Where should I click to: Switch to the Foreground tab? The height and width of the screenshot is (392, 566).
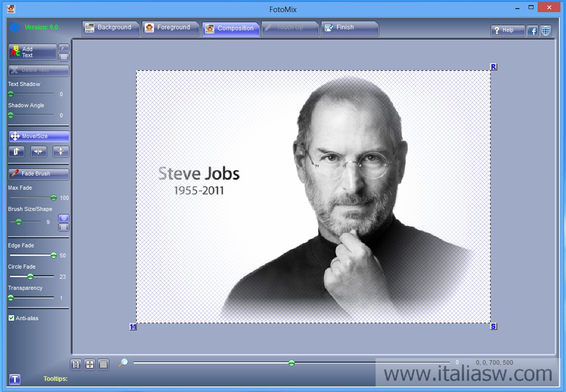point(171,28)
